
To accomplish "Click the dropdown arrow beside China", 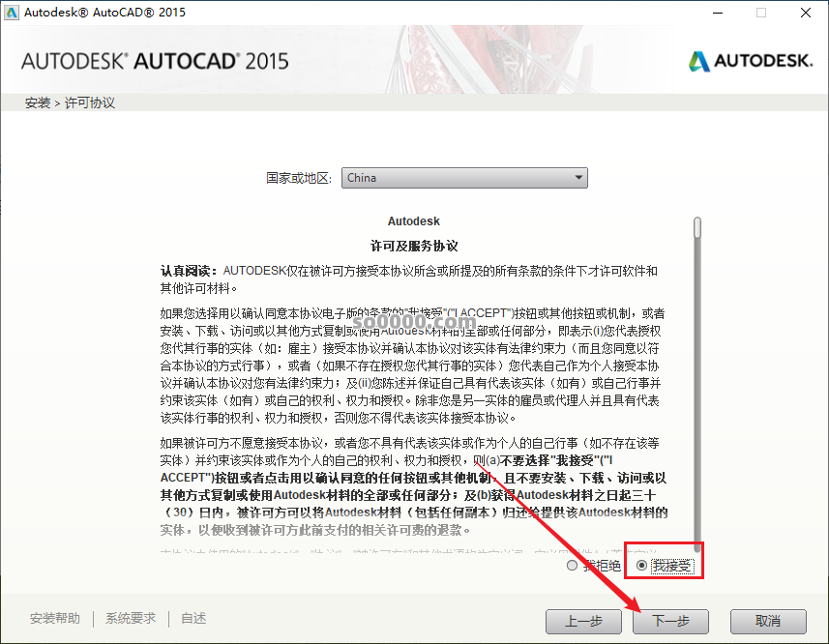I will (x=579, y=178).
